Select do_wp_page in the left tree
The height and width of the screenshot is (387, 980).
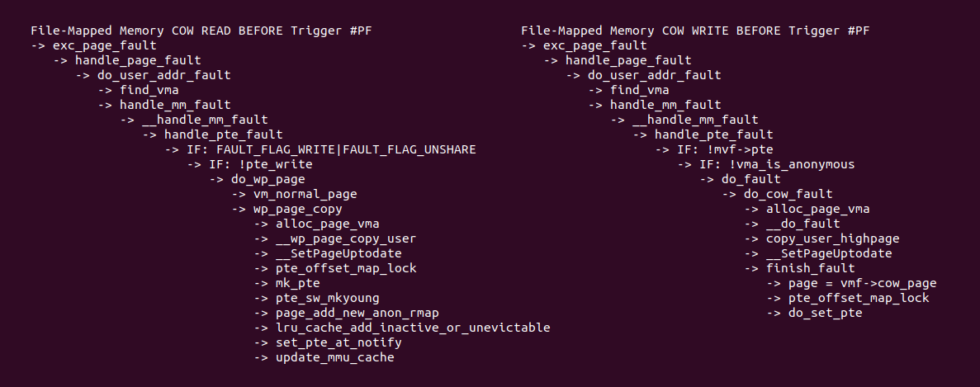pyautogui.click(x=268, y=179)
